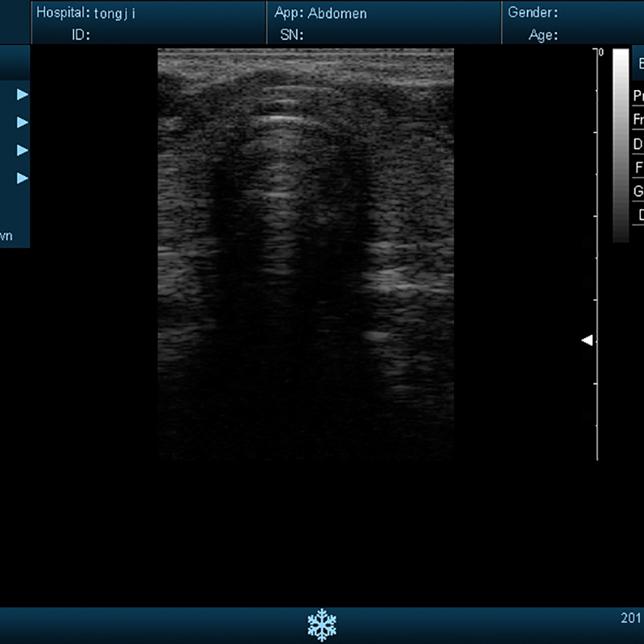Screen dimensions: 644x644
Task: Select the SN field in header
Action: tap(290, 35)
